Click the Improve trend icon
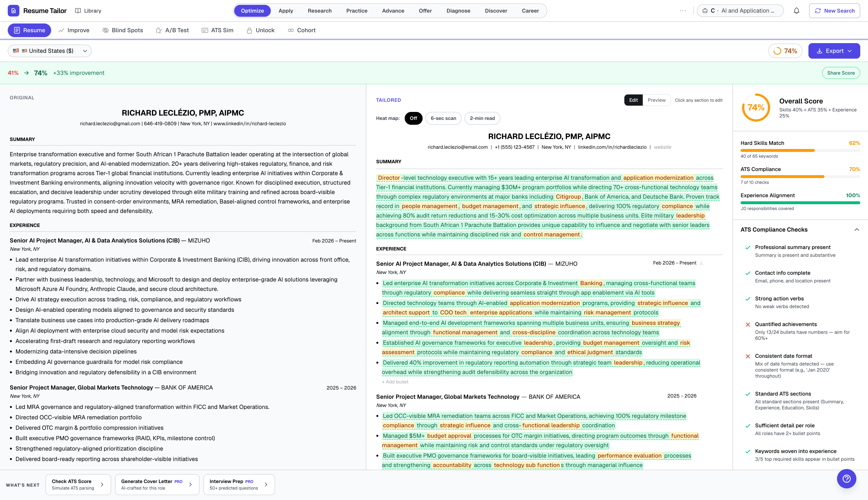 tap(61, 30)
